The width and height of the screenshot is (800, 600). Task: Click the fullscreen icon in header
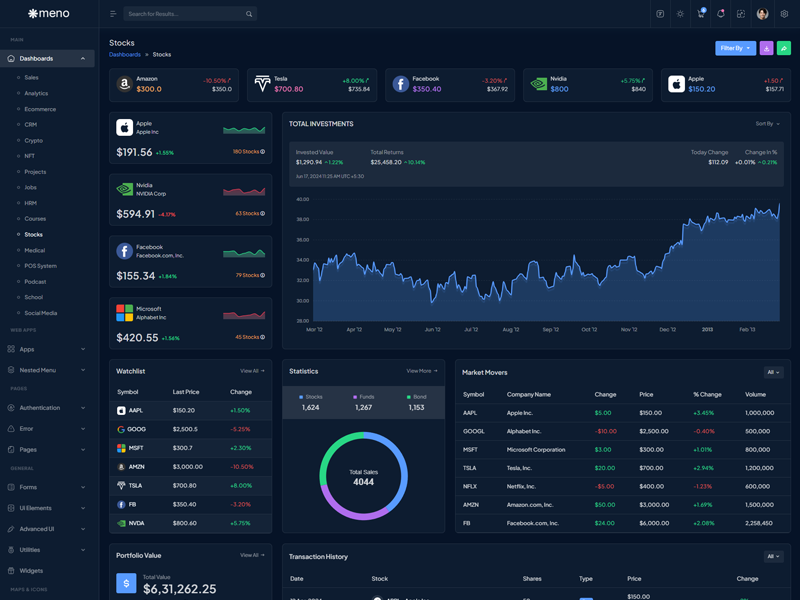point(741,14)
